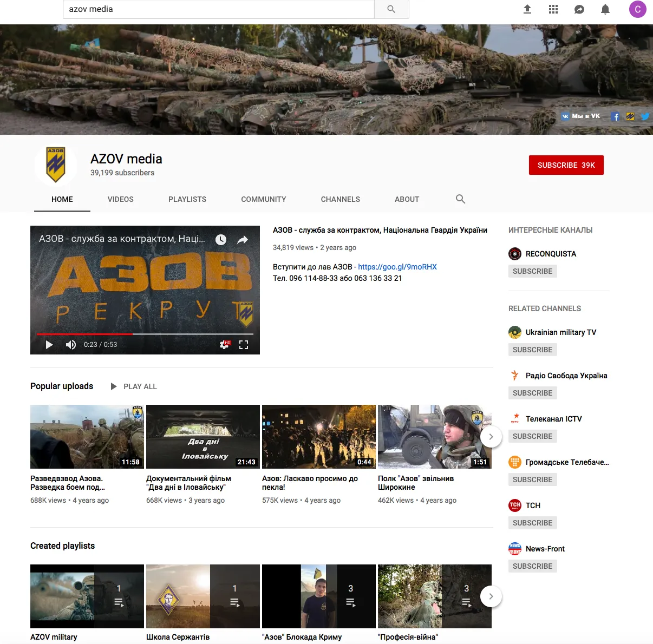The height and width of the screenshot is (644, 653).
Task: Click Share arrow on featured video
Action: coord(243,240)
